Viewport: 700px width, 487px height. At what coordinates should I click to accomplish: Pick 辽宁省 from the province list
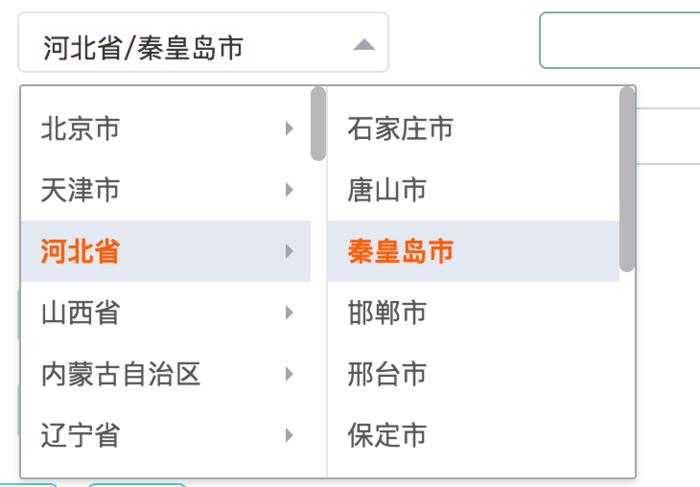(81, 435)
